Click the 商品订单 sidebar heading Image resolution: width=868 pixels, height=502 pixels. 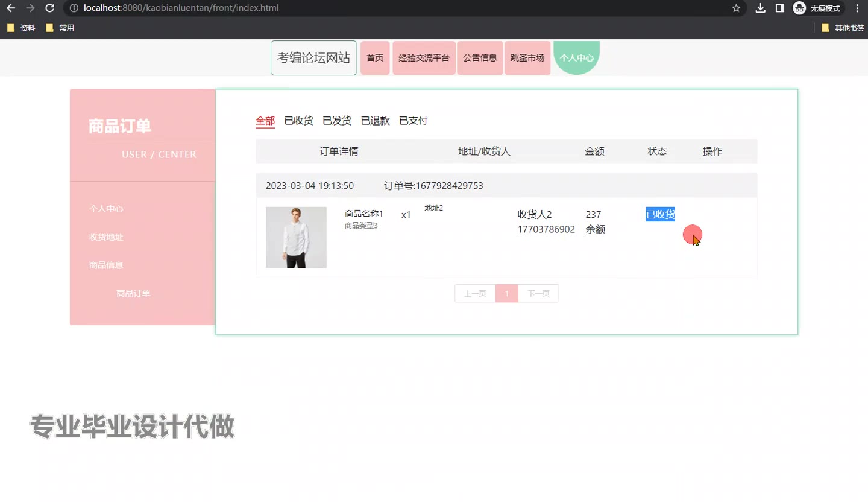pyautogui.click(x=120, y=127)
